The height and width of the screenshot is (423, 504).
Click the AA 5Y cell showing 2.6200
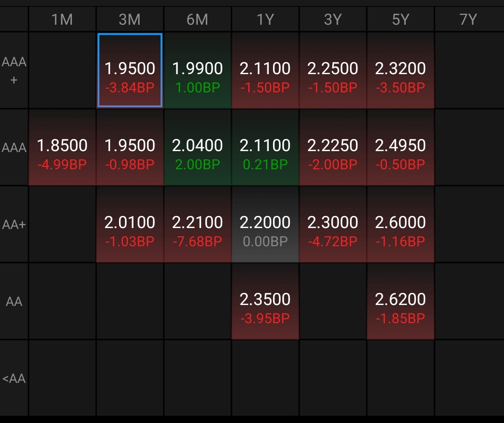(x=400, y=301)
